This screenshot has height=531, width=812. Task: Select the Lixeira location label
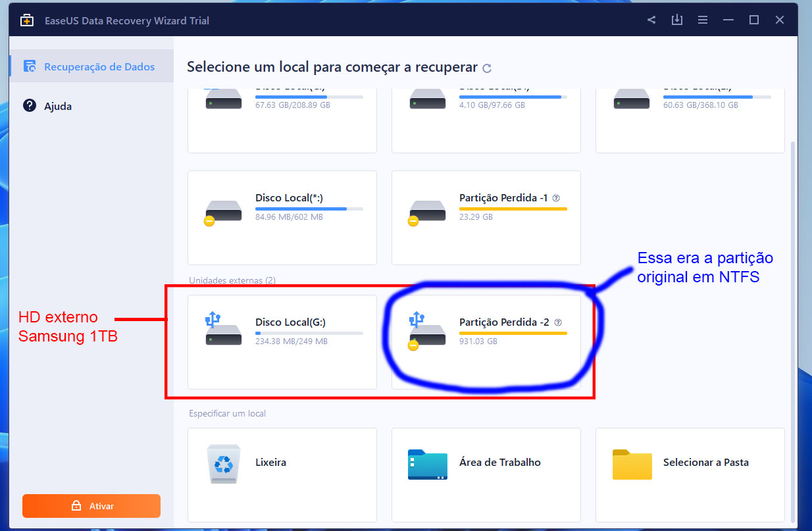click(270, 463)
